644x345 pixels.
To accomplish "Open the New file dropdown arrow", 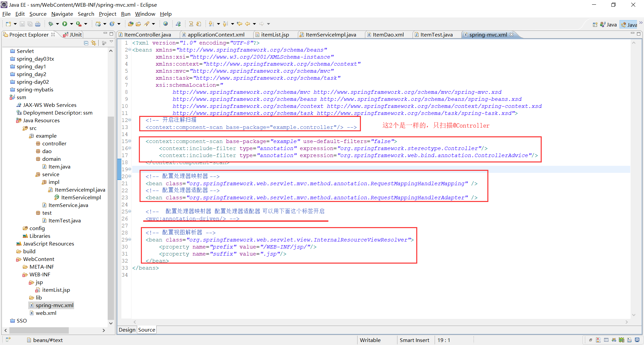I will 15,24.
